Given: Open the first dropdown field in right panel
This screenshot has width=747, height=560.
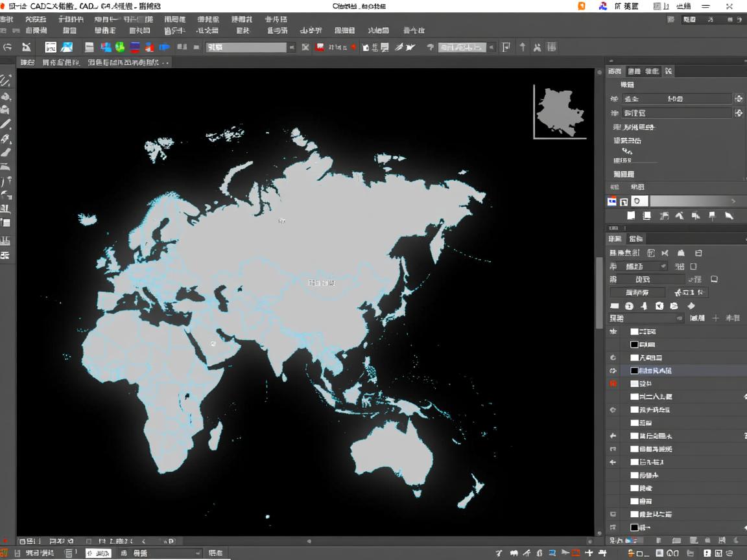Looking at the screenshot, I should click(676, 99).
